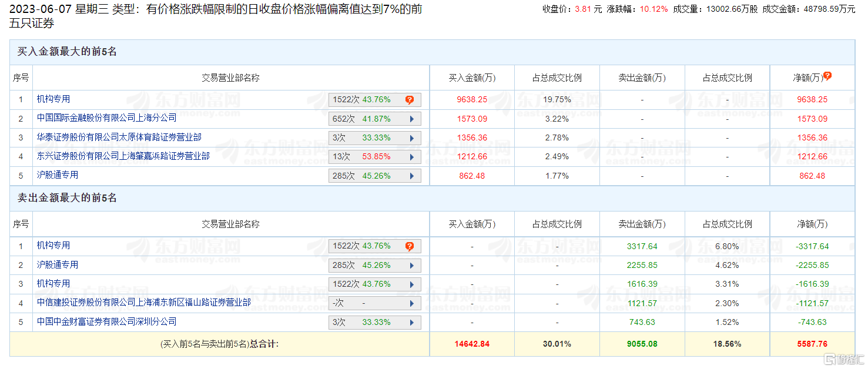Screen dimensions: 868x369
Task: Click the question mark icon beside the 净额(万) header
Action: (x=827, y=76)
